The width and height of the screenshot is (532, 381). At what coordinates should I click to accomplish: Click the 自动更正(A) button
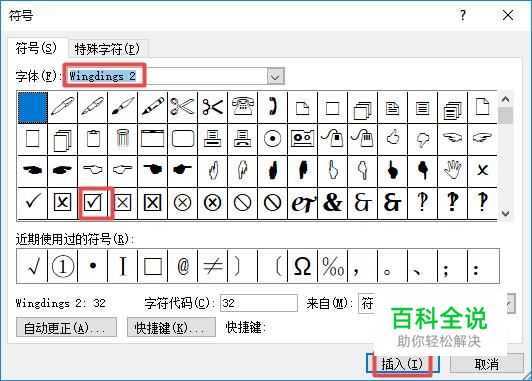(x=66, y=327)
